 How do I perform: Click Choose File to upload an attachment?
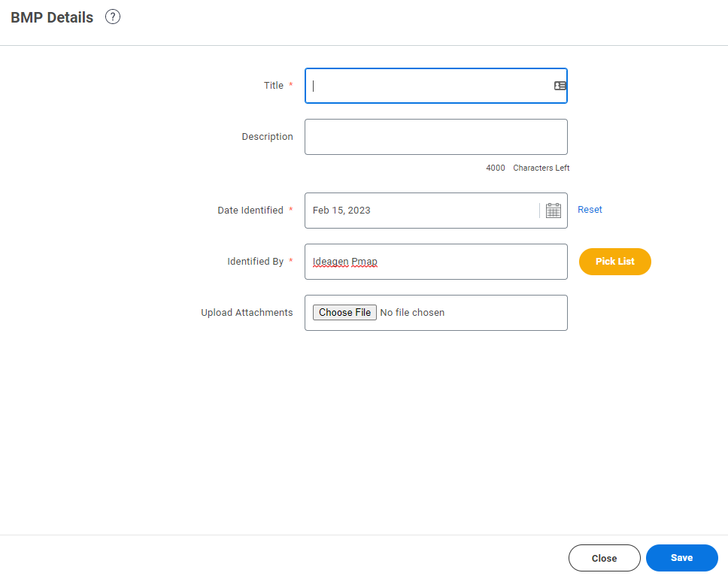(344, 312)
